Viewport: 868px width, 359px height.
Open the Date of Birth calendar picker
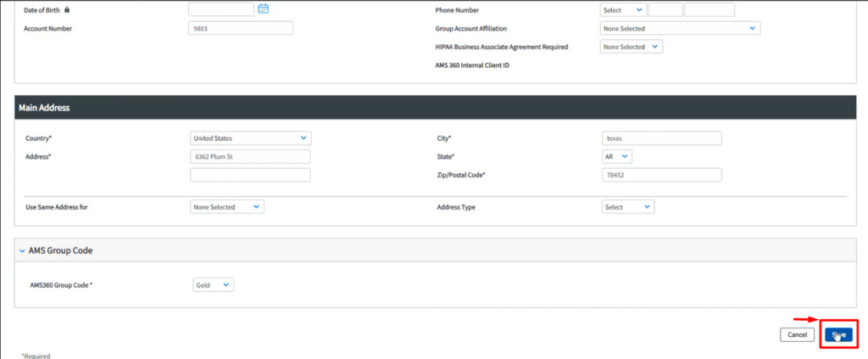pyautogui.click(x=263, y=9)
